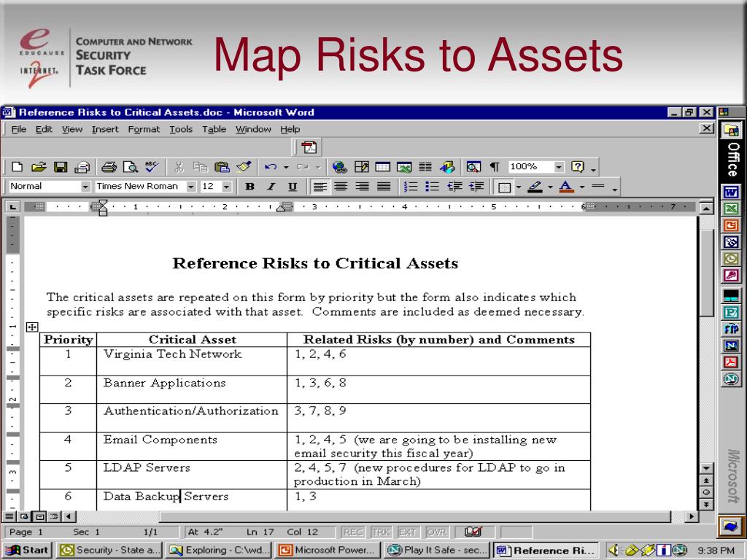This screenshot has width=747, height=560.
Task: Insert a table icon
Action: point(382,167)
